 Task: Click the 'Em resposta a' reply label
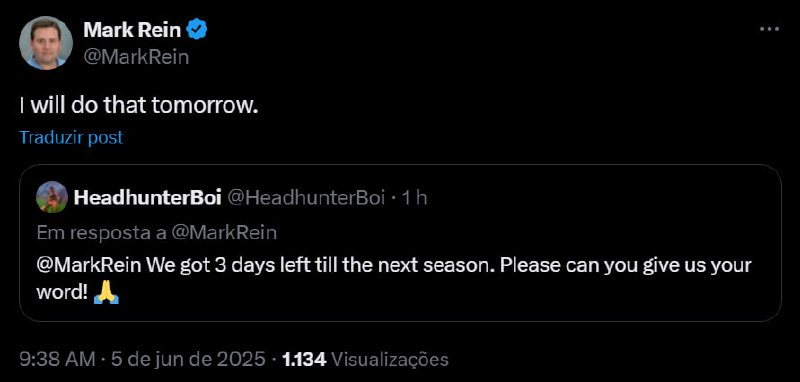[102, 233]
